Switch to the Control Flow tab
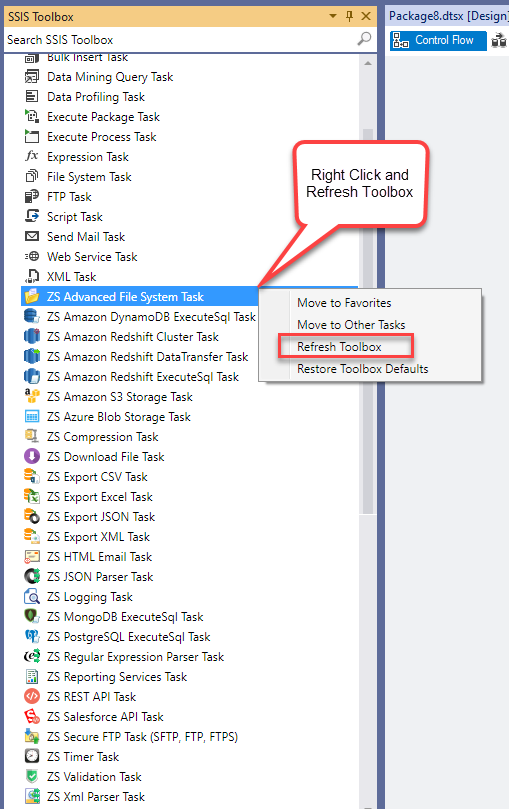This screenshot has width=509, height=809. click(x=438, y=40)
